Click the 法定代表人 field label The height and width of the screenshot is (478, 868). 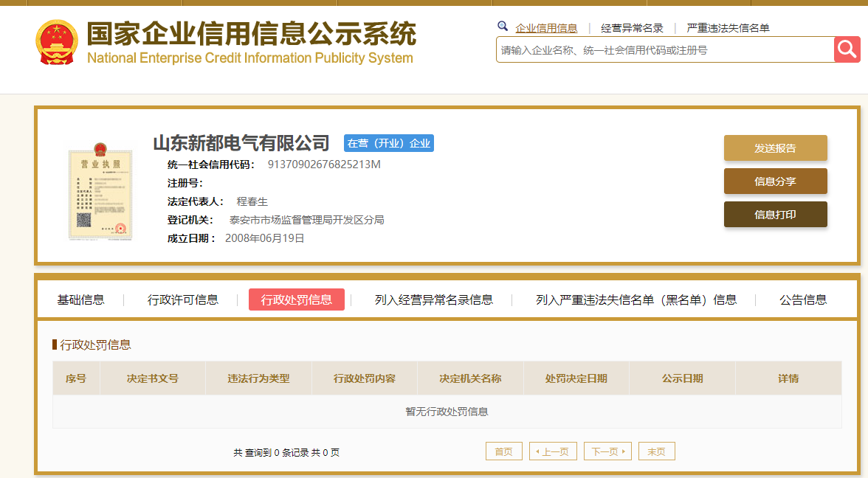(196, 201)
